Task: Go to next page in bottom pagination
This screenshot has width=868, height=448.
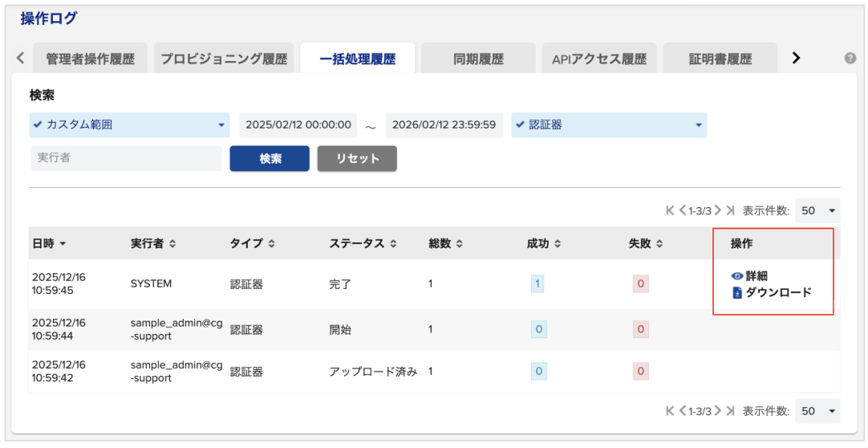Action: (718, 411)
